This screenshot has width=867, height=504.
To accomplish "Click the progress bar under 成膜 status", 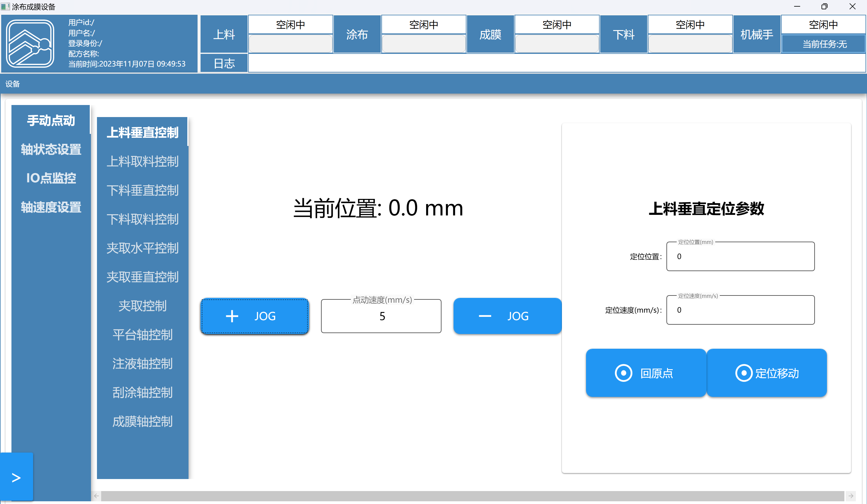I will (x=557, y=44).
